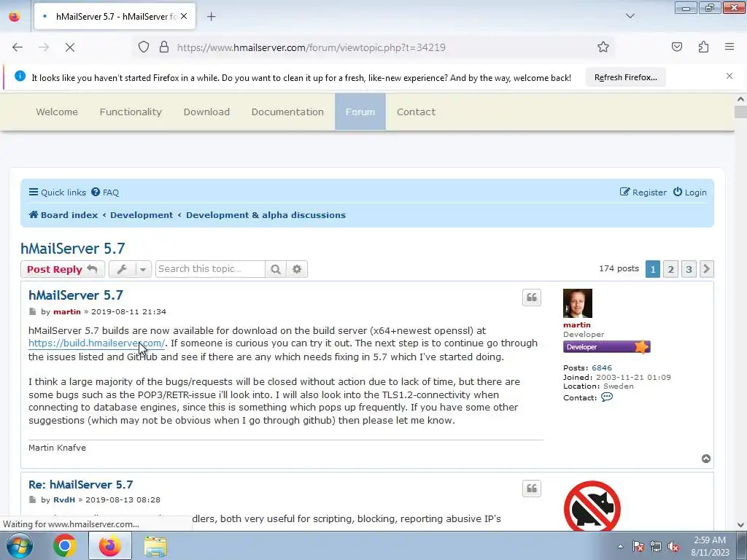This screenshot has width=747, height=560.
Task: Click RvdH's pig avatar image
Action: [x=592, y=506]
